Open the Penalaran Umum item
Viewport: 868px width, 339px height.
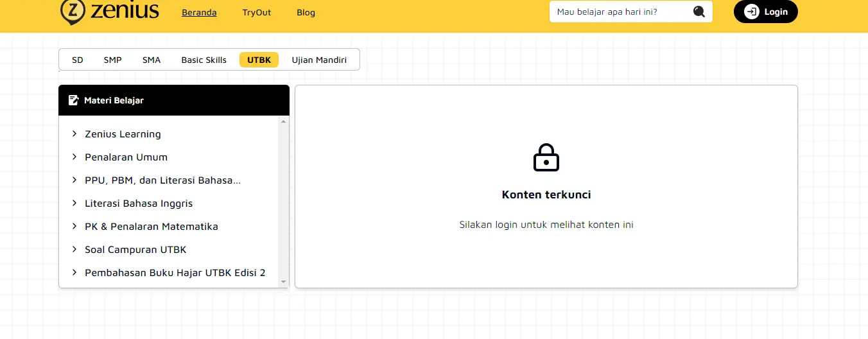[x=126, y=157]
